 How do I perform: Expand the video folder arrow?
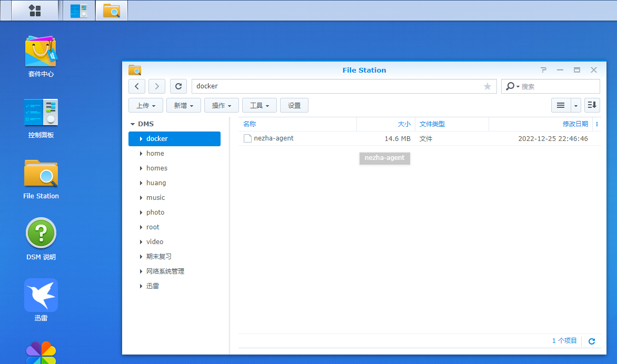click(x=141, y=242)
